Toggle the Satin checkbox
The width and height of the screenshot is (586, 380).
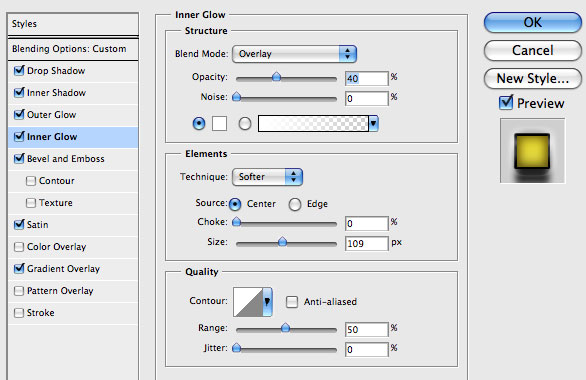coord(19,225)
